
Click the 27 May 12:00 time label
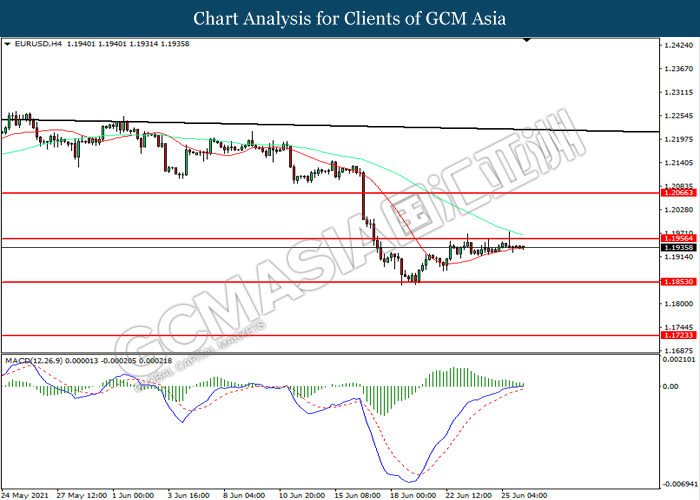tap(82, 496)
